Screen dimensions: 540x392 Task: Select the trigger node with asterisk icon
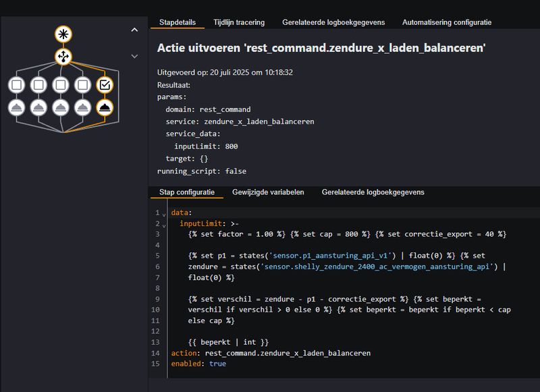click(63, 35)
